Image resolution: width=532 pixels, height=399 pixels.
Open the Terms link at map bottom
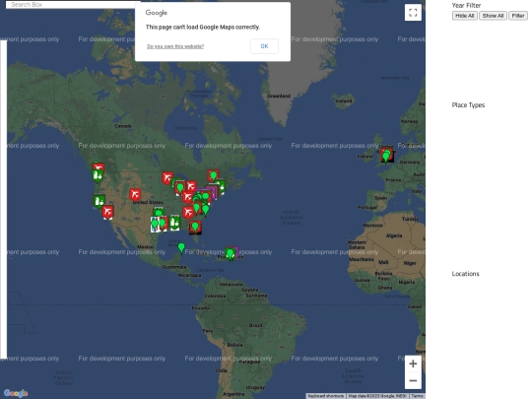coord(417,396)
